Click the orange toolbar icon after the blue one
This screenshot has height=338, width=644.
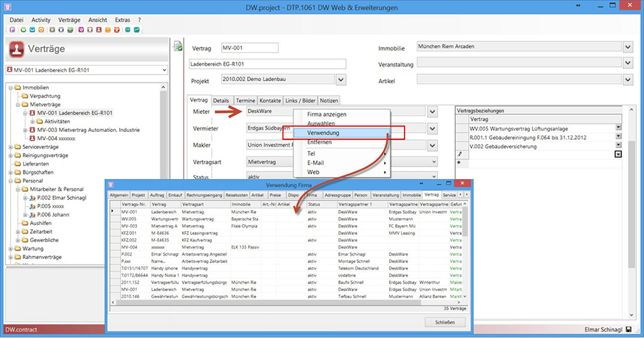tap(41, 30)
